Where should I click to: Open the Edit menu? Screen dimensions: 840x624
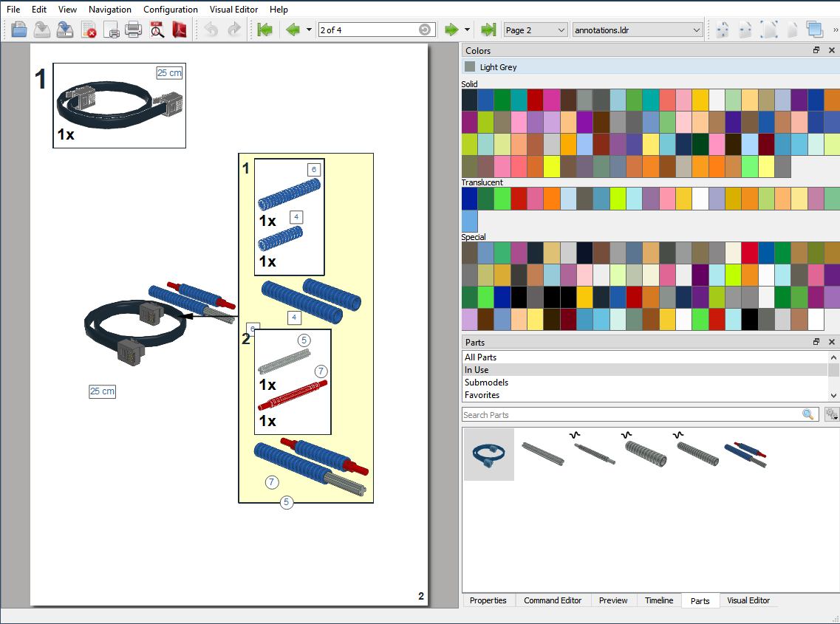pos(39,9)
